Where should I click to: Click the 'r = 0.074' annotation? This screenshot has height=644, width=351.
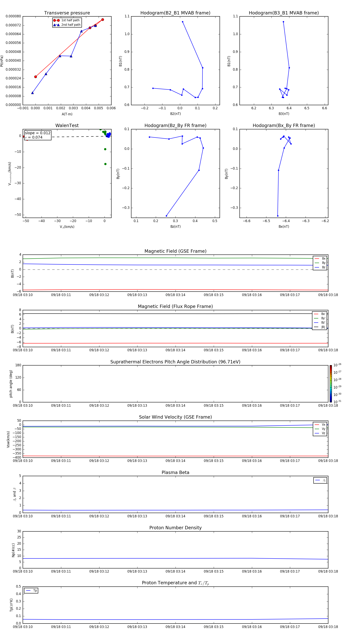pos(34,137)
